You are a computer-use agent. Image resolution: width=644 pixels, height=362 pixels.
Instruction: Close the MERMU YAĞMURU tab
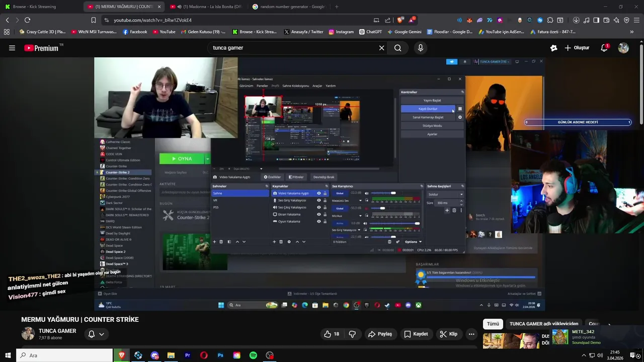click(x=159, y=7)
